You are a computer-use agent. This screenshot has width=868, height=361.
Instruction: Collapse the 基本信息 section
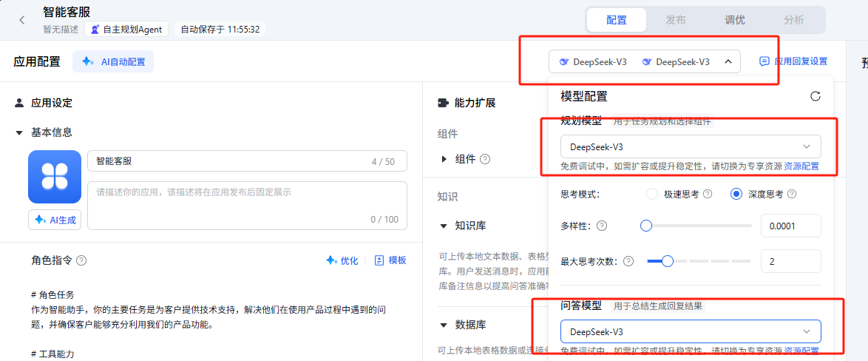(x=19, y=133)
